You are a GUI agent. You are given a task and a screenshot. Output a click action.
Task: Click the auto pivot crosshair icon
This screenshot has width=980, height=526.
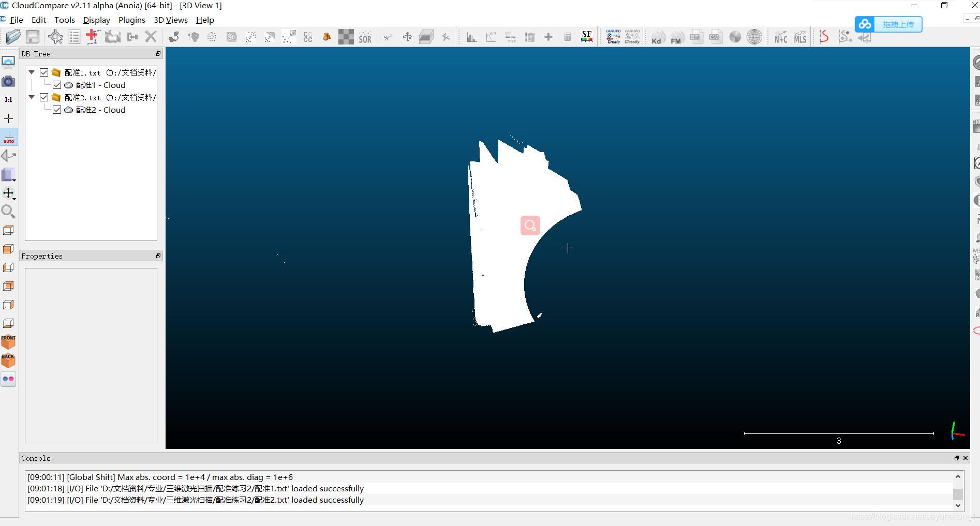pyautogui.click(x=9, y=138)
